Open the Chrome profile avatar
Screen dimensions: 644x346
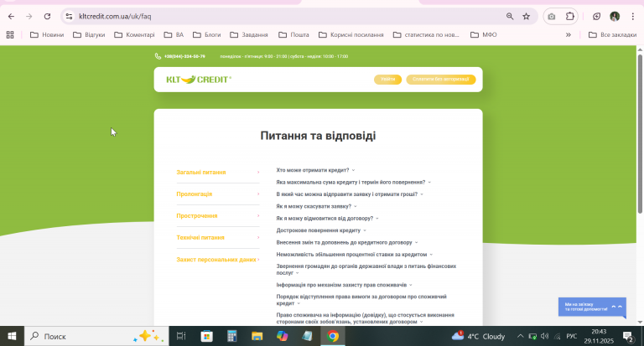coord(615,17)
